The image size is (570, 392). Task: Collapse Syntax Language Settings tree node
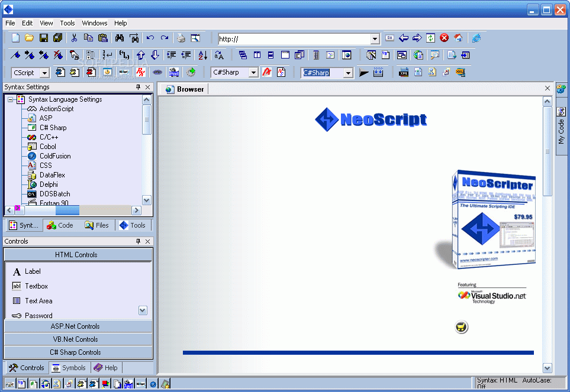11,99
